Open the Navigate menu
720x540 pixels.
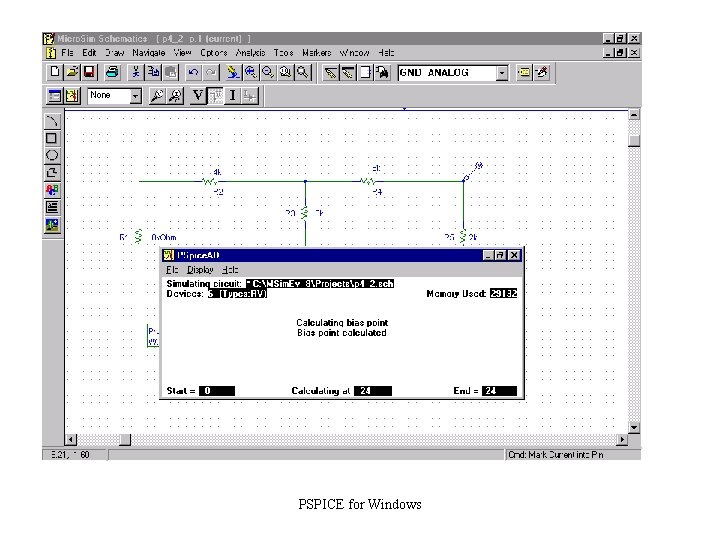point(149,52)
